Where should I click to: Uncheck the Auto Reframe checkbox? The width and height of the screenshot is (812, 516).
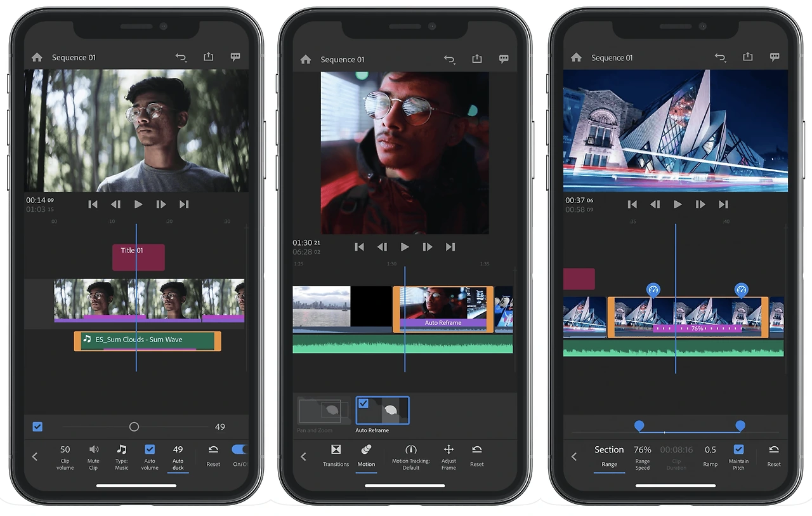(x=363, y=403)
